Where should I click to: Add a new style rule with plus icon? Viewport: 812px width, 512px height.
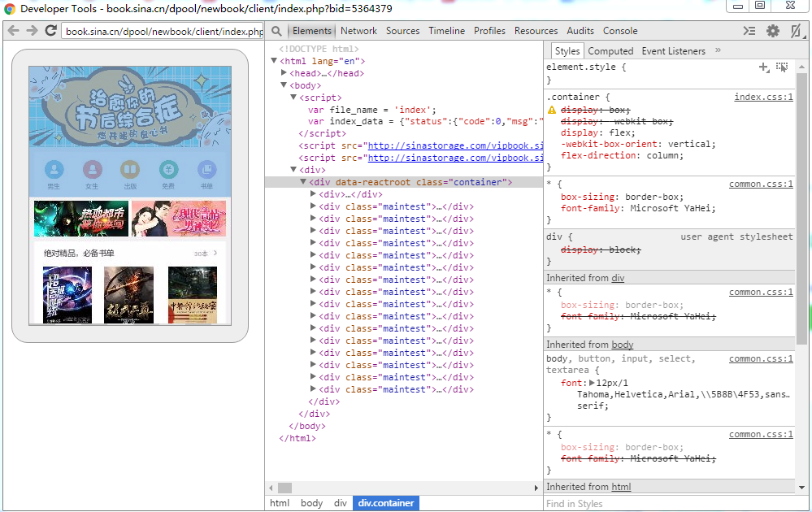coord(764,67)
